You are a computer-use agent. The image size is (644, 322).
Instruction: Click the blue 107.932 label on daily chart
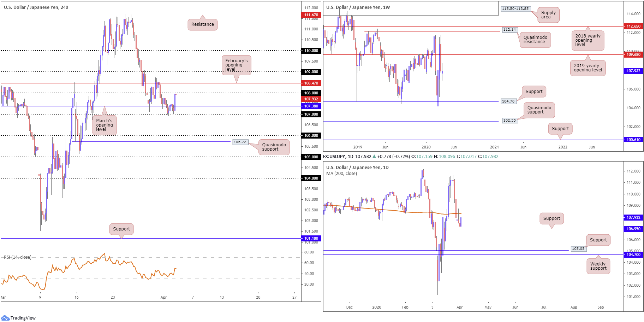(x=633, y=217)
